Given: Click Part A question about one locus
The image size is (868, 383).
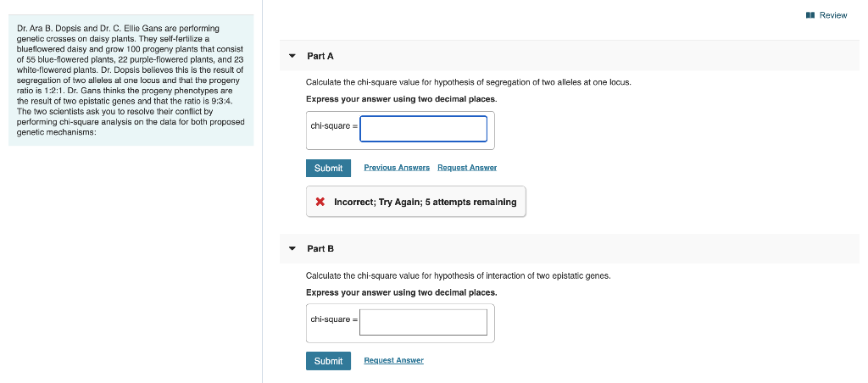Looking at the screenshot, I should coord(468,82).
